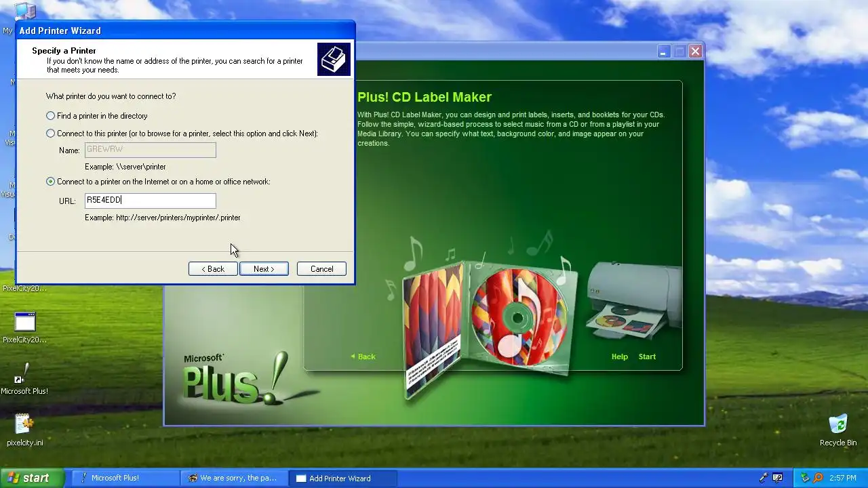Click the Add Printer Wizard taskbar button
868x488 pixels.
(342, 478)
